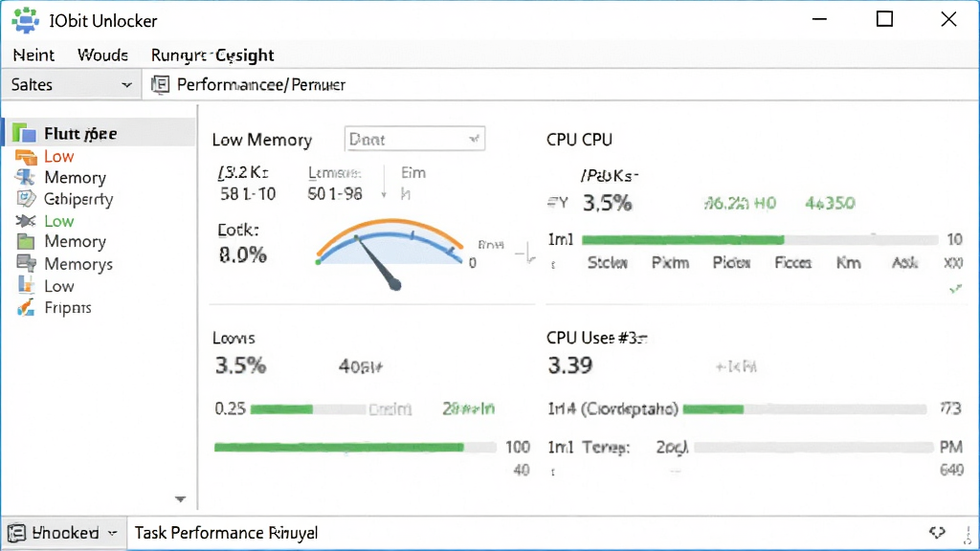Click bar-chart icon beside last Low item
The width and height of the screenshot is (980, 551).
(26, 285)
